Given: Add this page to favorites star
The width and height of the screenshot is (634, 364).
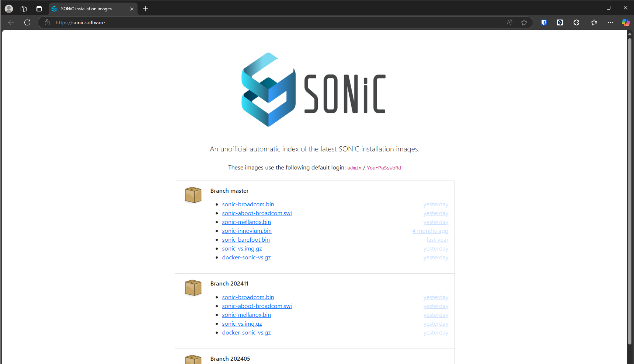Looking at the screenshot, I should click(x=524, y=22).
